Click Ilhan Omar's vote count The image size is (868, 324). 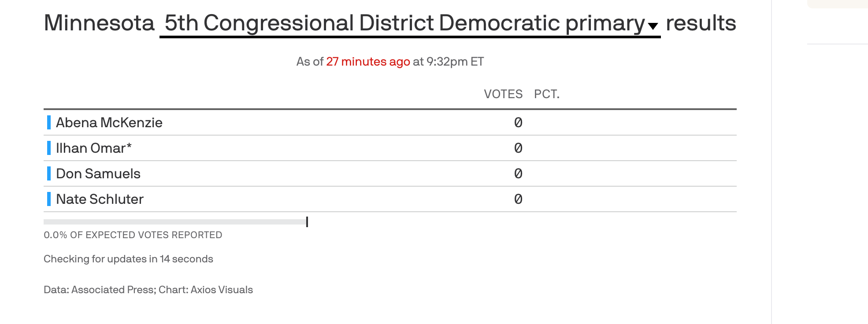click(518, 148)
